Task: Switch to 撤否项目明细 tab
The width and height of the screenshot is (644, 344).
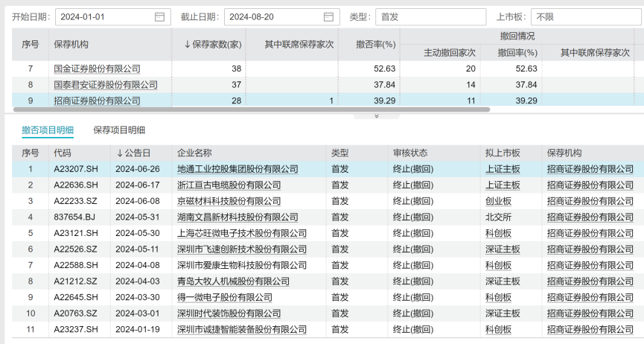Action: 48,130
